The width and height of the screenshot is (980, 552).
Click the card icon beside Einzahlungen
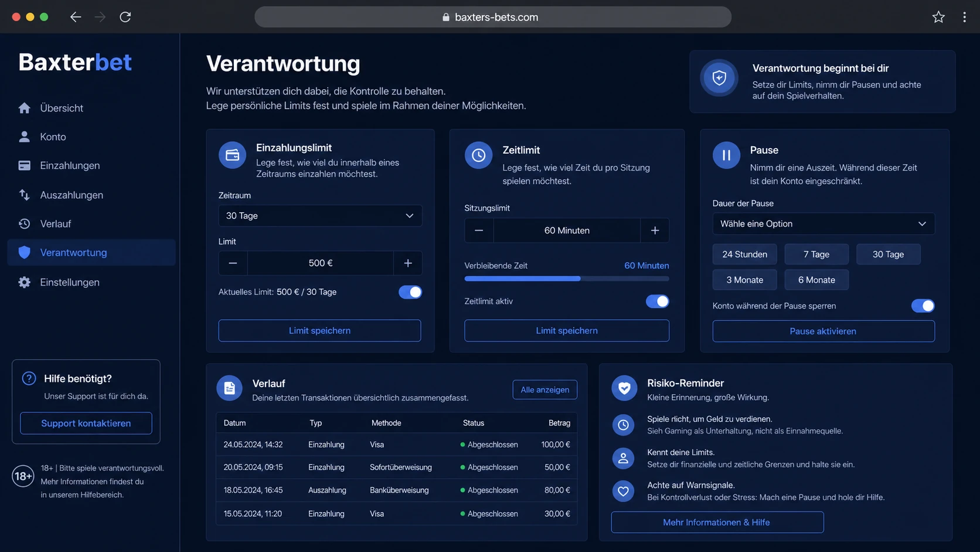click(x=24, y=165)
